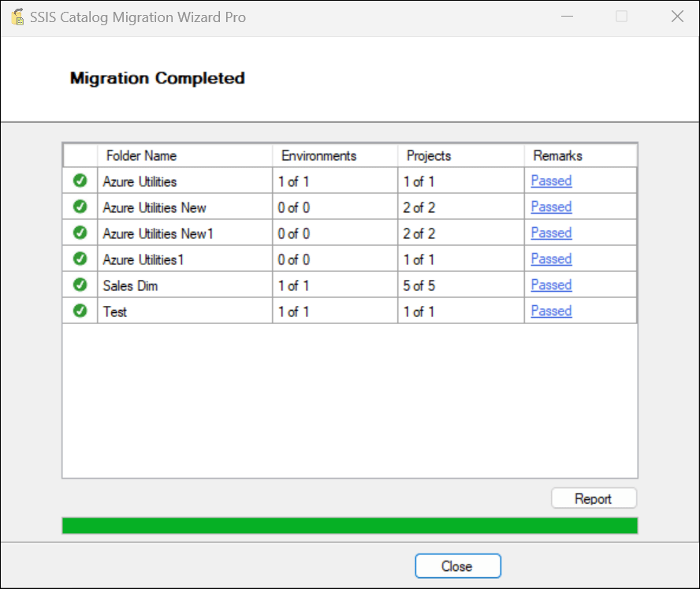Click the migration status icon column header
This screenshot has height=589, width=700.
pos(78,155)
